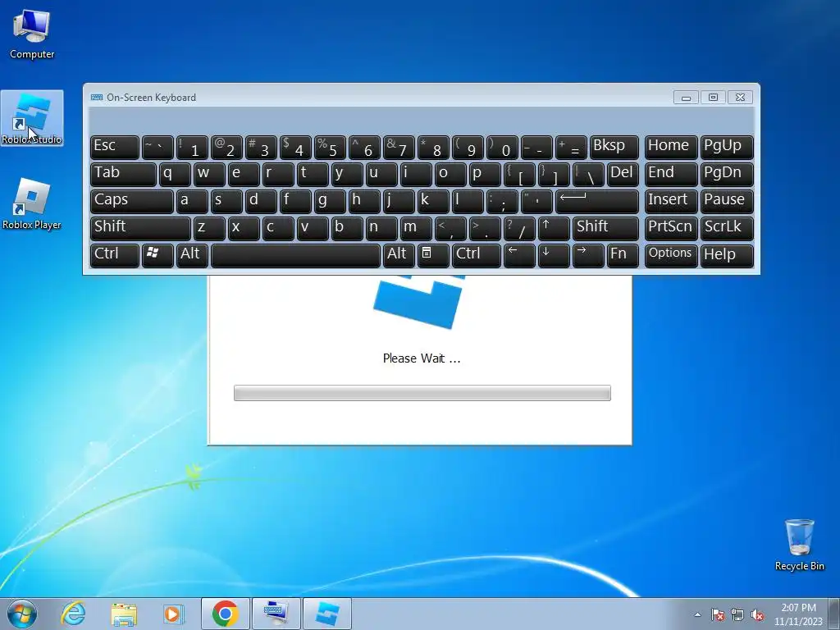Open the Windows Start menu orb
Image resolution: width=840 pixels, height=630 pixels.
pos(22,614)
